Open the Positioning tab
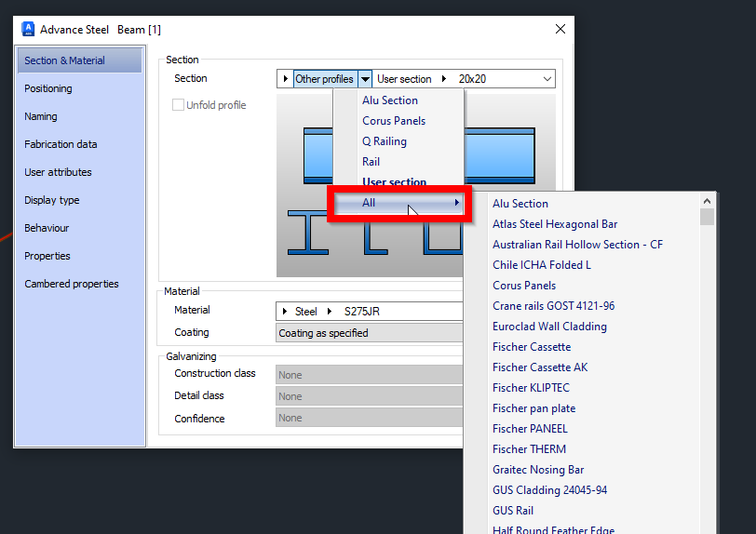 48,88
